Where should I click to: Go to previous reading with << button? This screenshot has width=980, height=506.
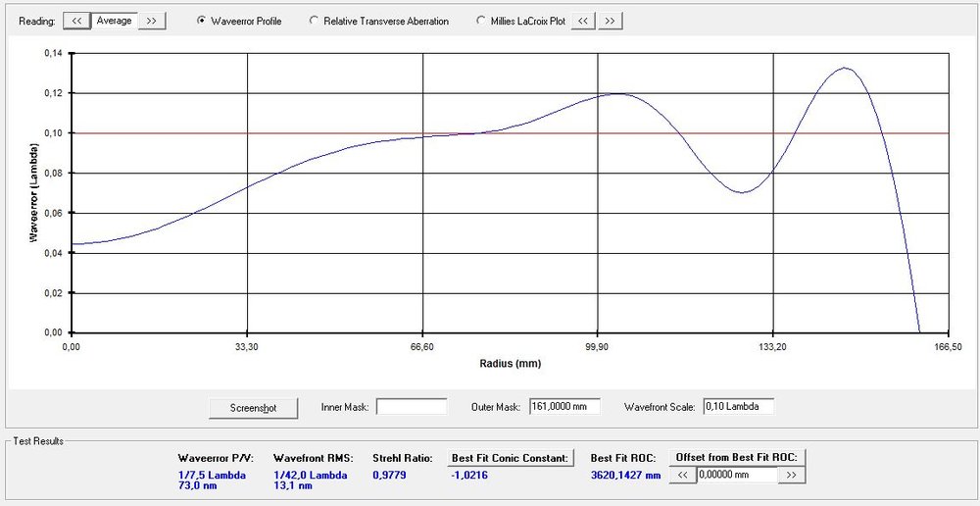[x=76, y=21]
